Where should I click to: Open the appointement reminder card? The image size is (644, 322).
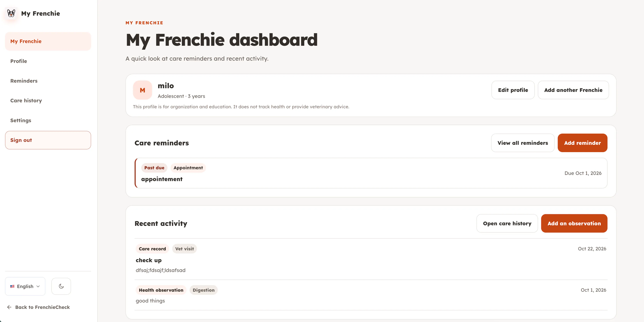click(371, 173)
